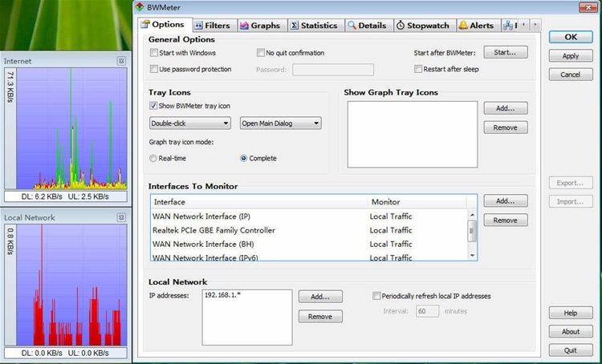Viewport: 602px width, 364px height.
Task: Select Realtek PCIe GBE Family Controller row
Action: tap(309, 230)
